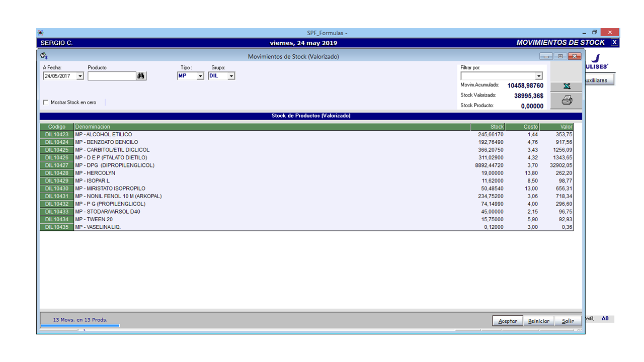Click the Salir button
644x362 pixels.
click(x=568, y=320)
